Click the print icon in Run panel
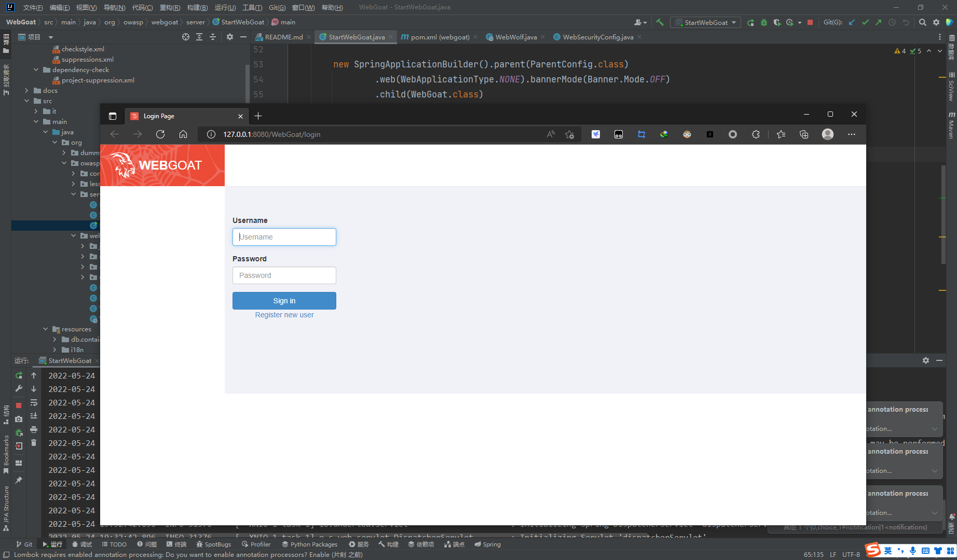Viewport: 957px width, 560px height. click(34, 429)
